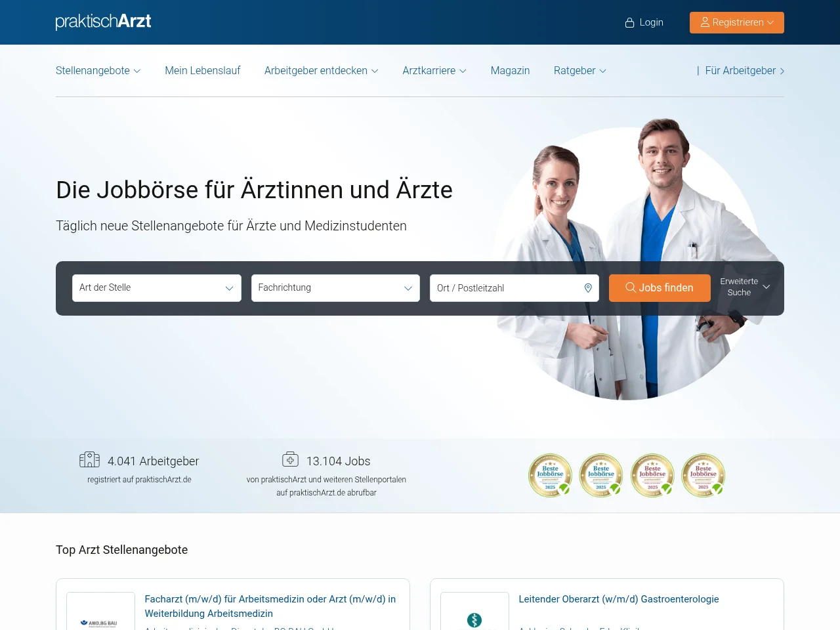Screen dimensions: 840x630
Task: Expand the Stellenangebote menu
Action: 98,70
